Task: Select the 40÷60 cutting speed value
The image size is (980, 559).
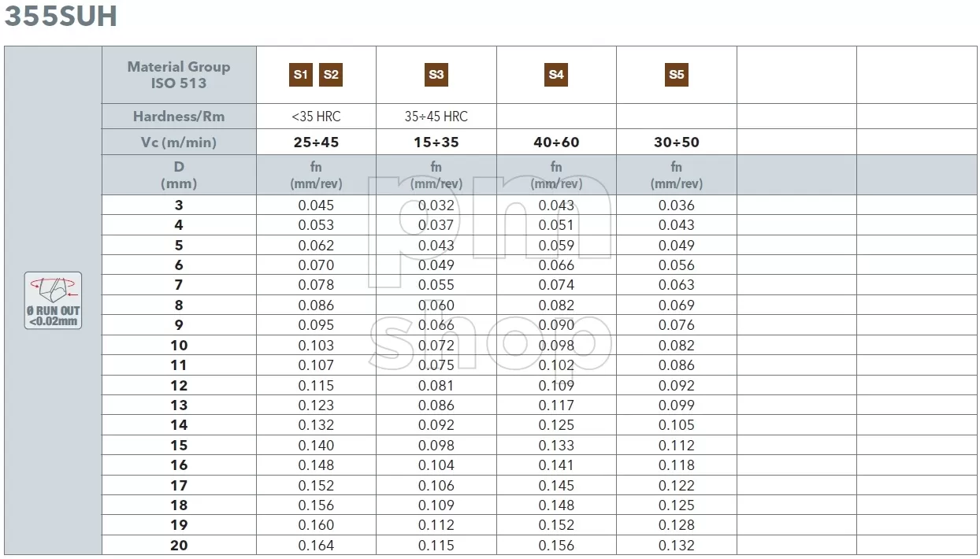Action: [x=556, y=143]
